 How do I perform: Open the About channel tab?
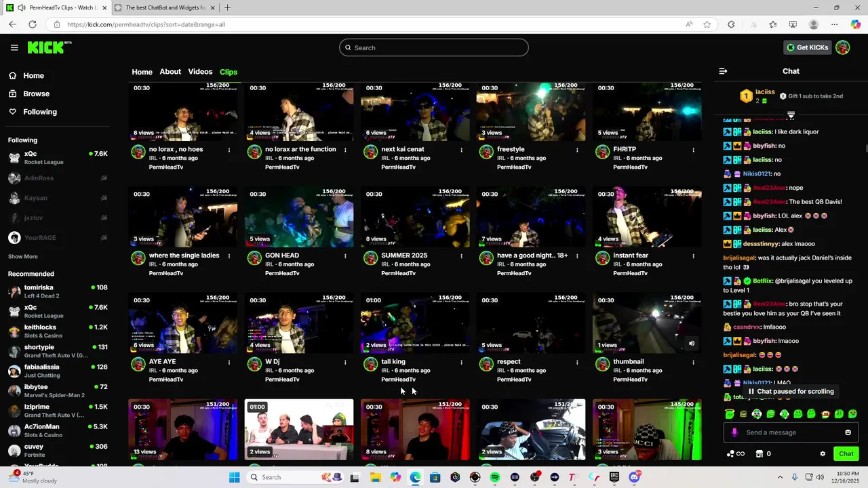pos(170,72)
